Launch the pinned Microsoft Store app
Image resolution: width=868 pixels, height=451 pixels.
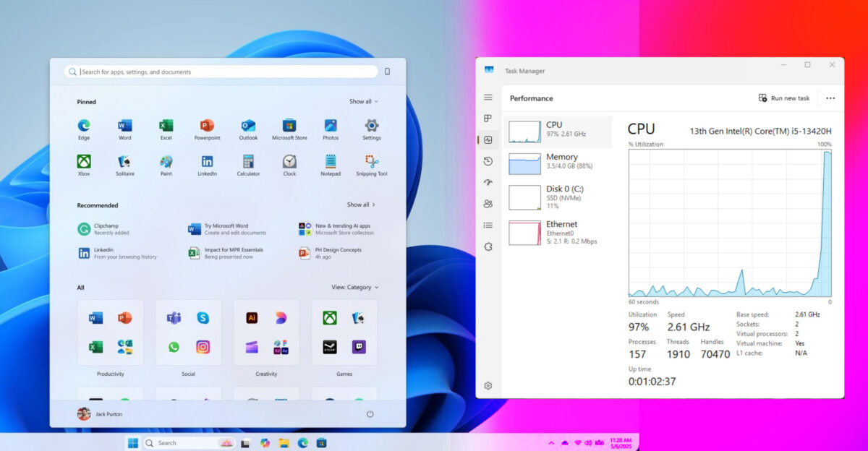[289, 129]
